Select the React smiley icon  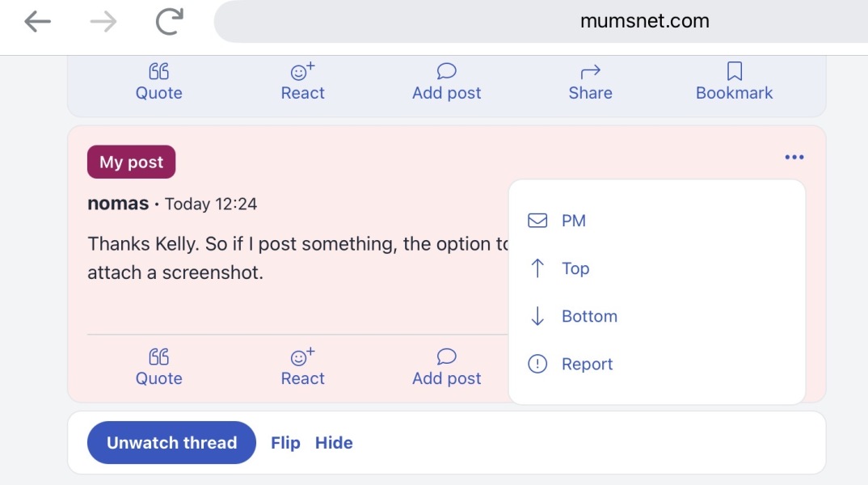[302, 71]
